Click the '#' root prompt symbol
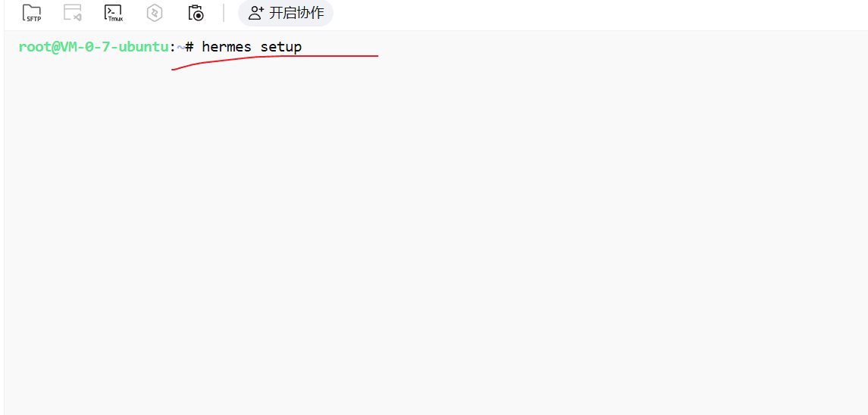Image resolution: width=868 pixels, height=415 pixels. [190, 47]
